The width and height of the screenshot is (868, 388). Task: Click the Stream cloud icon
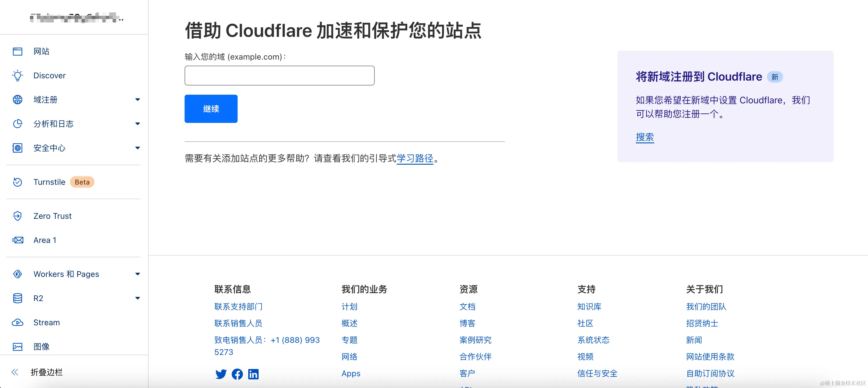(18, 322)
